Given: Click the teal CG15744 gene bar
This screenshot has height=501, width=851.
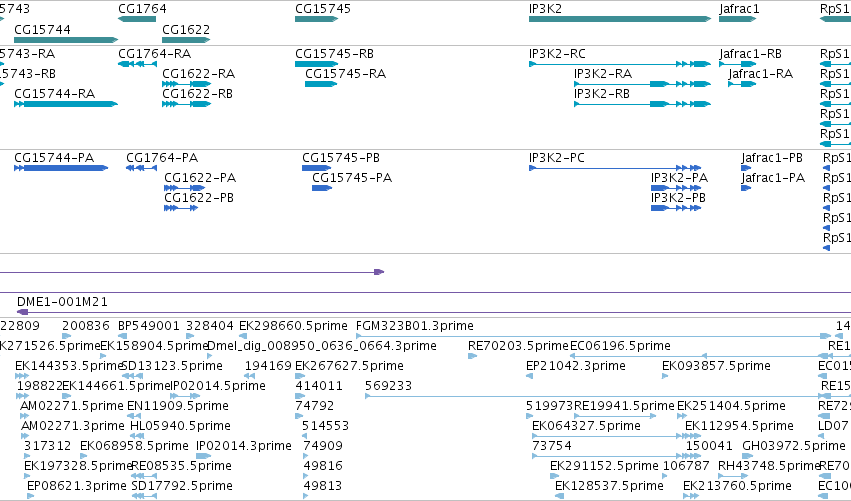Looking at the screenshot, I should pos(66,40).
